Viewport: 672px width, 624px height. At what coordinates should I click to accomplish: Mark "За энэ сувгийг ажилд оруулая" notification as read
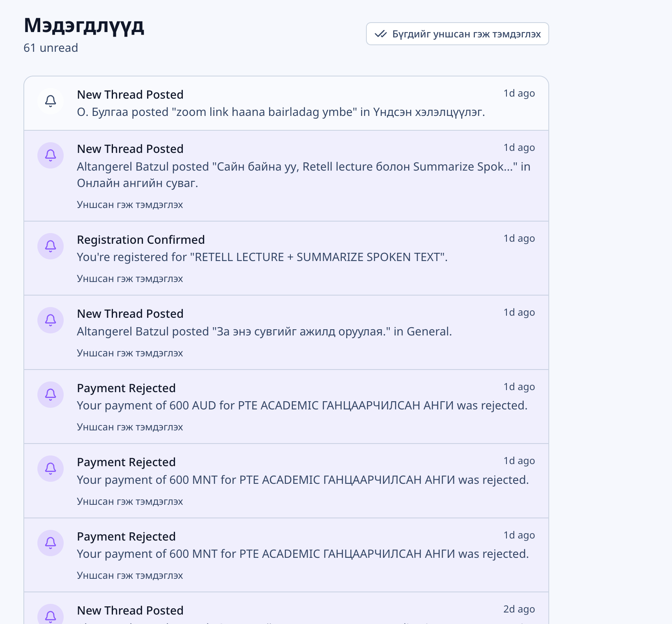(x=130, y=353)
